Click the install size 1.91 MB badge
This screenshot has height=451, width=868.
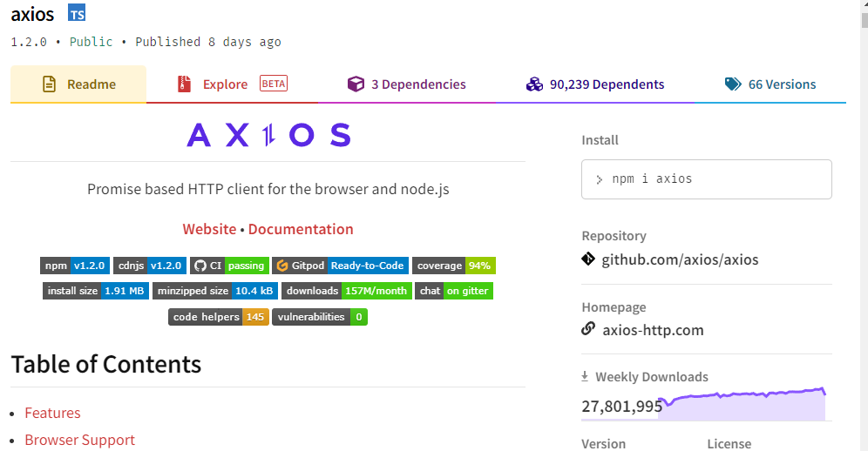tap(96, 291)
